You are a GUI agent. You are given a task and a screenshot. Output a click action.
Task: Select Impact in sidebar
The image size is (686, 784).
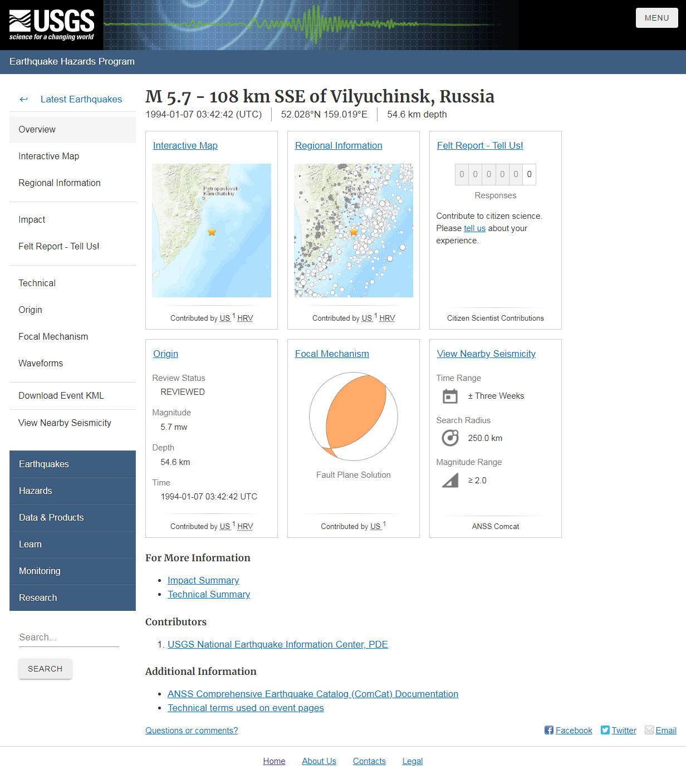coord(72,219)
